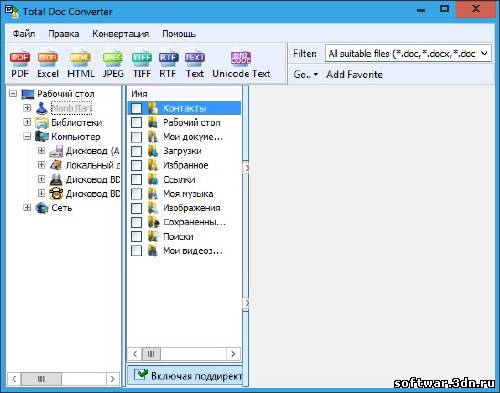Pick the JPEG conversion icon
Viewport: 500px width, 393px height.
tap(113, 58)
